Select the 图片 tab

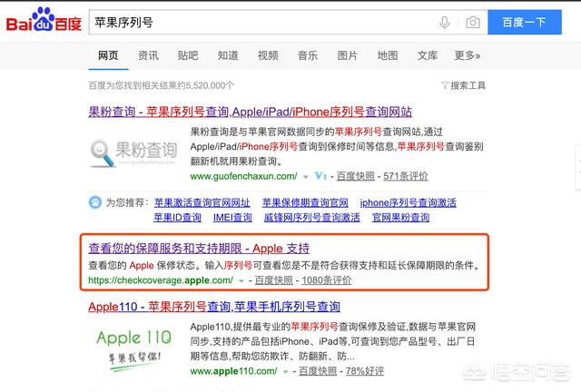point(348,55)
